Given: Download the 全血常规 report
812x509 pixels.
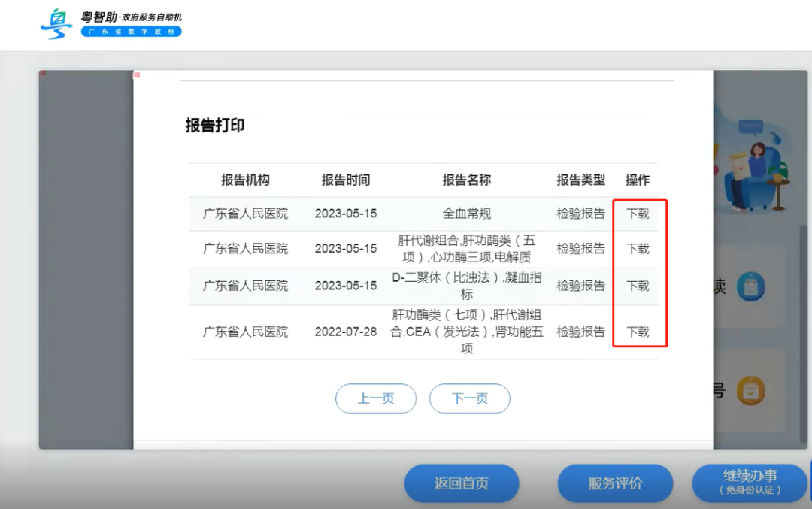Looking at the screenshot, I should (638, 213).
